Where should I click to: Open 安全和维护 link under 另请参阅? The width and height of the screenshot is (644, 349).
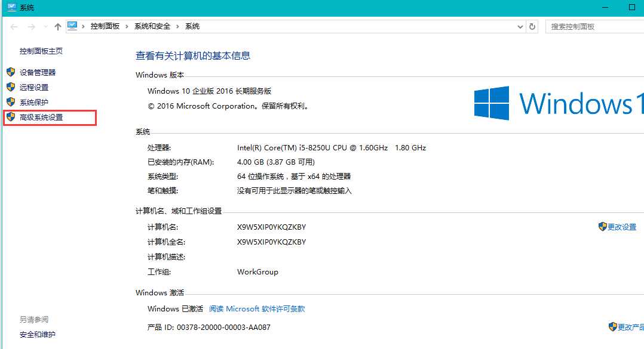(x=38, y=335)
